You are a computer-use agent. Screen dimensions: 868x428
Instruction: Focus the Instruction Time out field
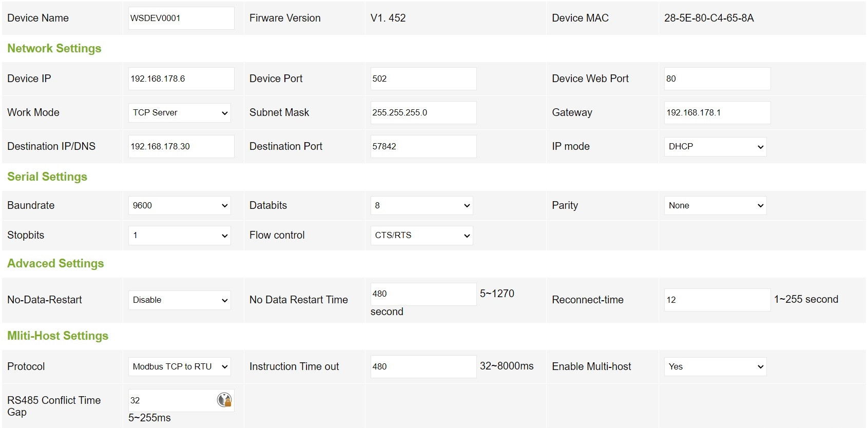(423, 367)
